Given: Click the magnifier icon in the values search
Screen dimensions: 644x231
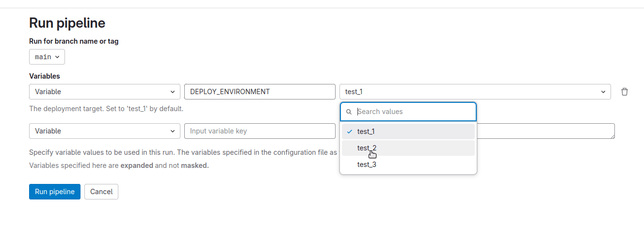Looking at the screenshot, I should coord(349,112).
